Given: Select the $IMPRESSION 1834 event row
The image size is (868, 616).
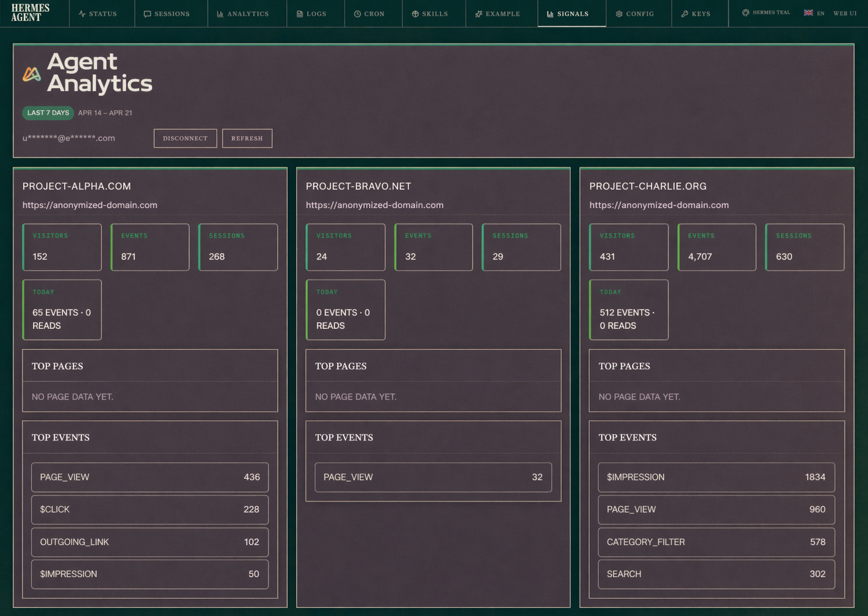Looking at the screenshot, I should coord(716,477).
